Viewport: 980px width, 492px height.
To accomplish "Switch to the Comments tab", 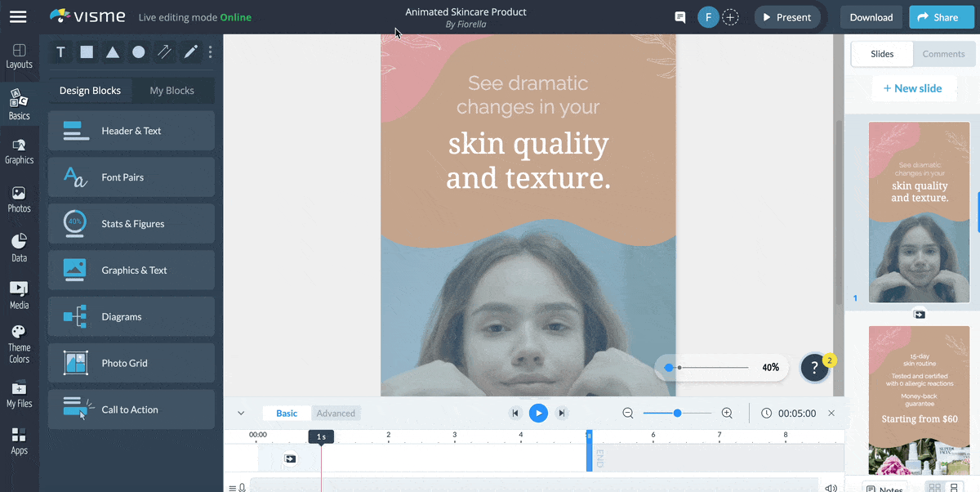I will point(943,54).
